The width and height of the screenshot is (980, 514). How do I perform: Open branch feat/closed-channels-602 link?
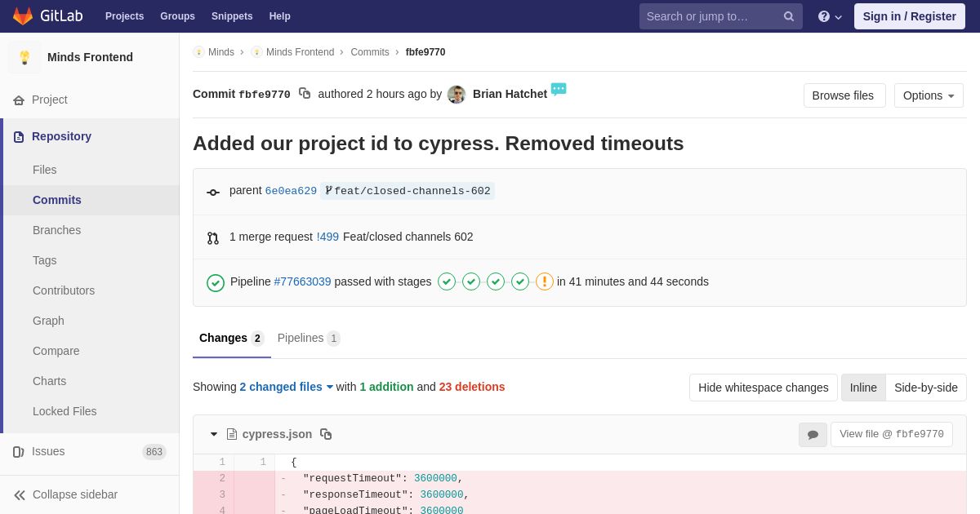(x=408, y=191)
